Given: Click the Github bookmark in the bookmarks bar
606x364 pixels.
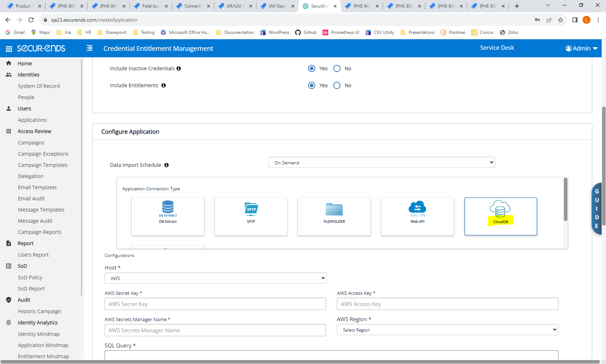Looking at the screenshot, I should tap(306, 32).
